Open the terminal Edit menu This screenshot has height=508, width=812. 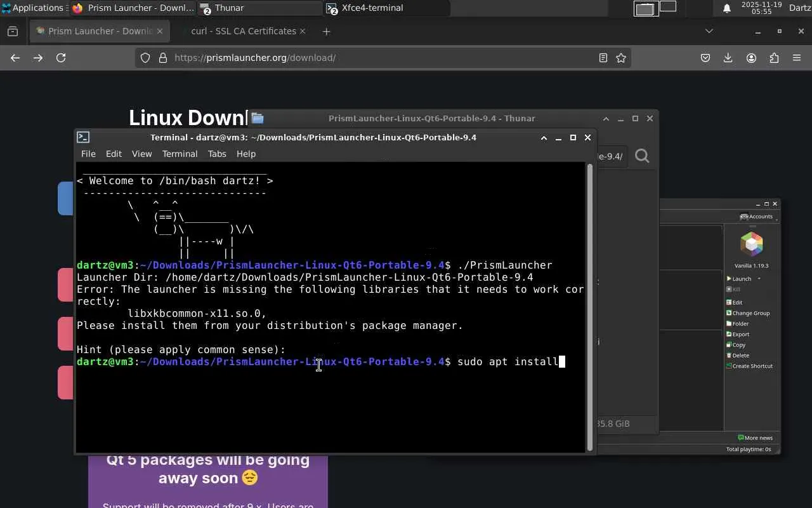pyautogui.click(x=114, y=154)
